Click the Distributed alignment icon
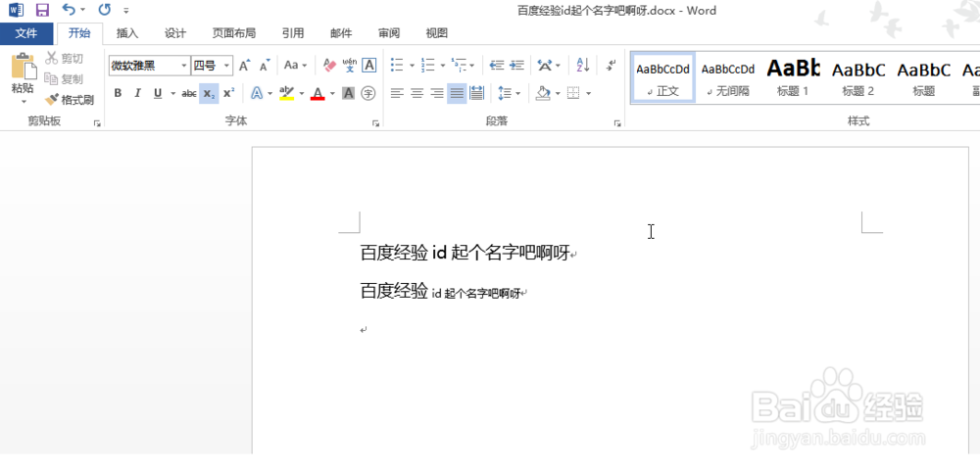 [477, 94]
